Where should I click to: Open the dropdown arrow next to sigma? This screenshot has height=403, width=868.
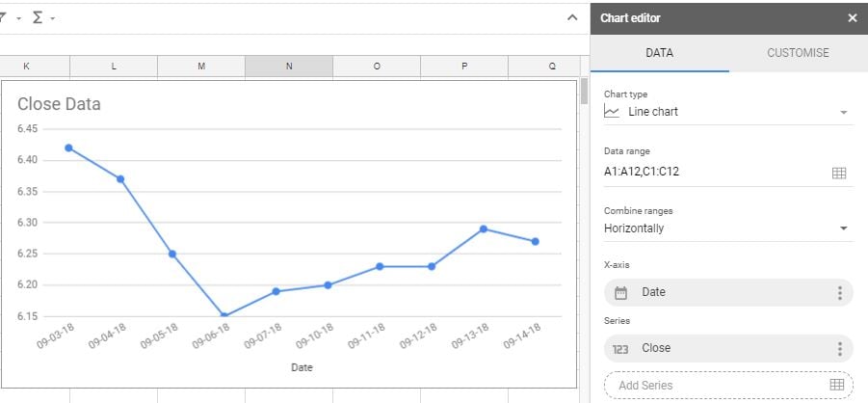[x=53, y=19]
